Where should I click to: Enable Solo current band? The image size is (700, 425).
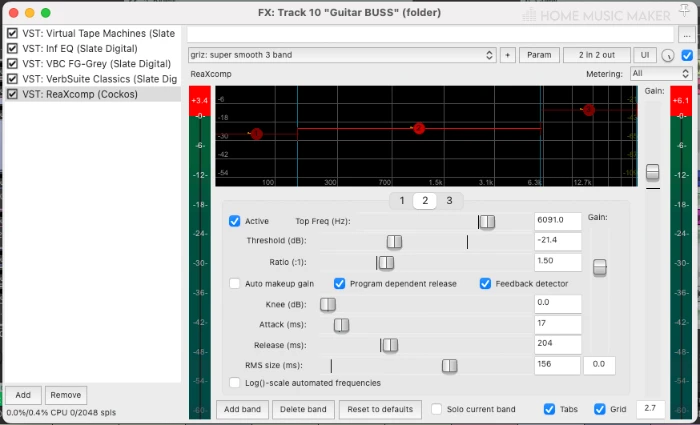[437, 409]
